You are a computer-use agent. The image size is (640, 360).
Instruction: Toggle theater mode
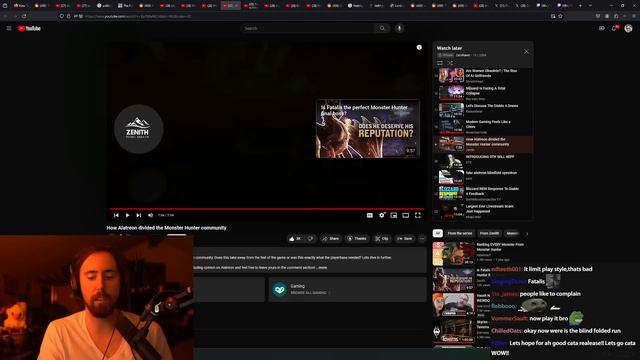(x=406, y=215)
